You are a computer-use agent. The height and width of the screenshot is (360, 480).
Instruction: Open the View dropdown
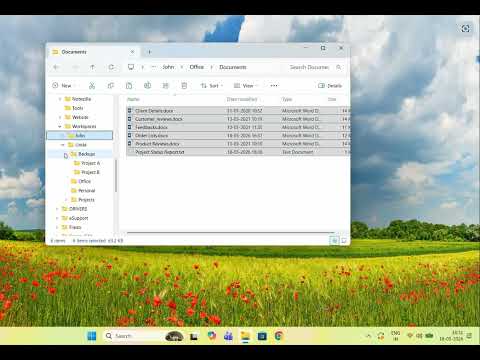[x=246, y=86]
